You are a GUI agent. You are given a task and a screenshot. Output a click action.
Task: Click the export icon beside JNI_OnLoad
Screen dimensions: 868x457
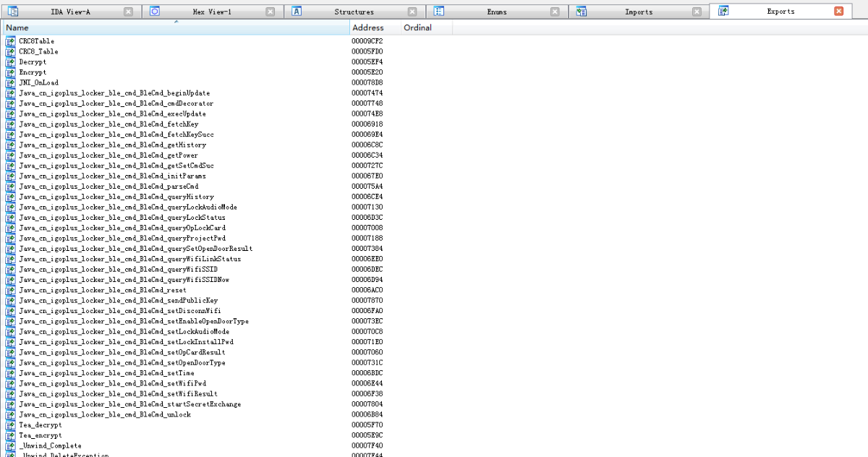[10, 82]
